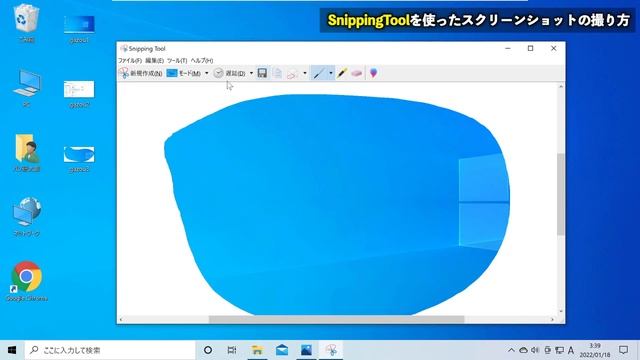Send the snip via the envelope icon

point(292,73)
